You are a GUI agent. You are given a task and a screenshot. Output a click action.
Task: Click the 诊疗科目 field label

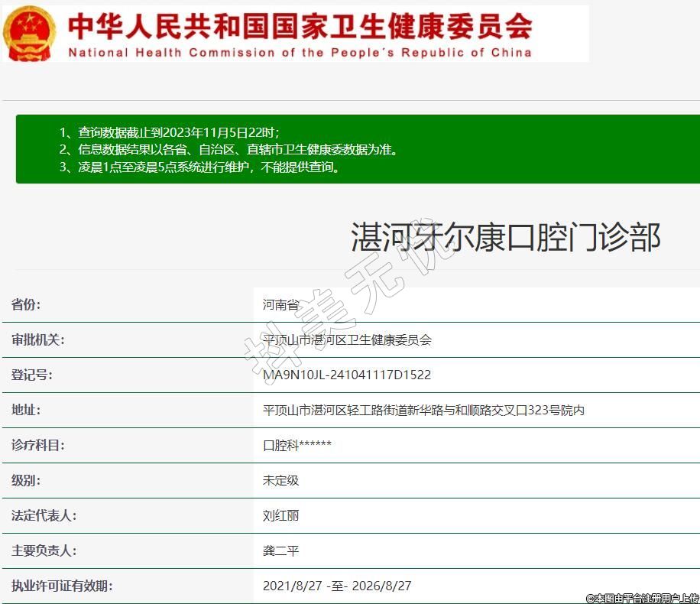click(37, 445)
